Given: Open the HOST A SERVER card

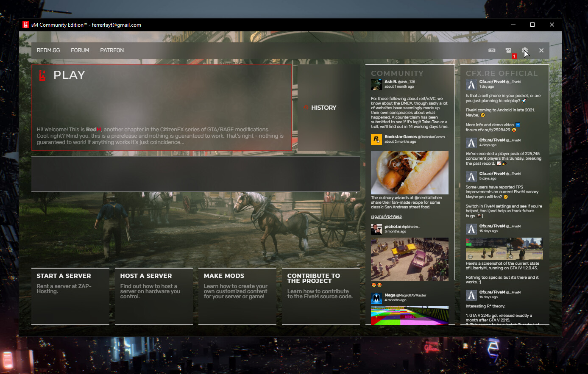Looking at the screenshot, I should [x=154, y=296].
